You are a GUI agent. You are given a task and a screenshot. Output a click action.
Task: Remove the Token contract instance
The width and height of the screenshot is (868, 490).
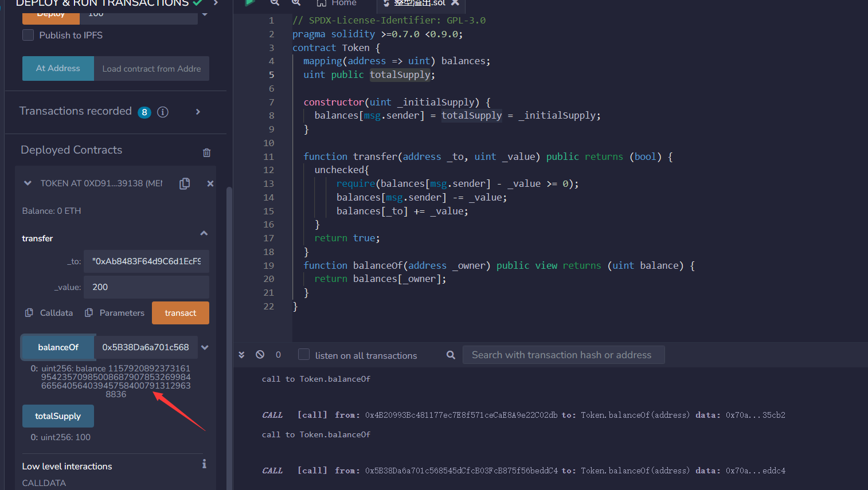(210, 183)
